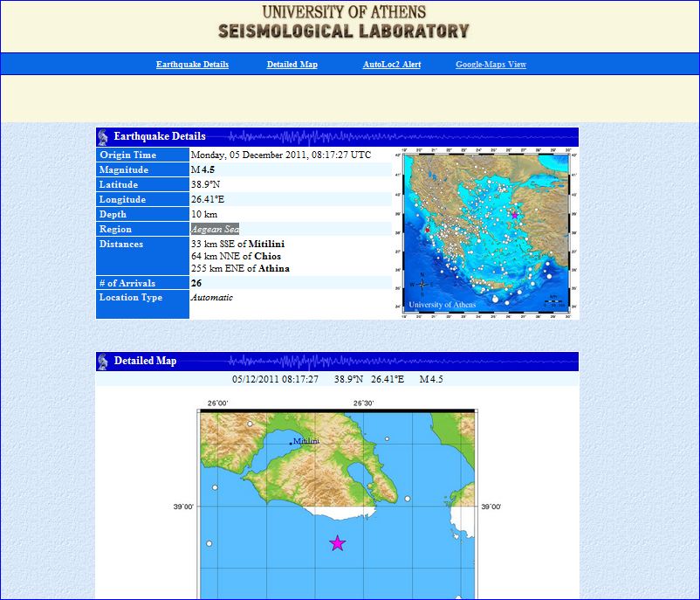Screen dimensions: 700x600
Task: Click the highlighted Aegean Sea region text
Action: tap(216, 229)
